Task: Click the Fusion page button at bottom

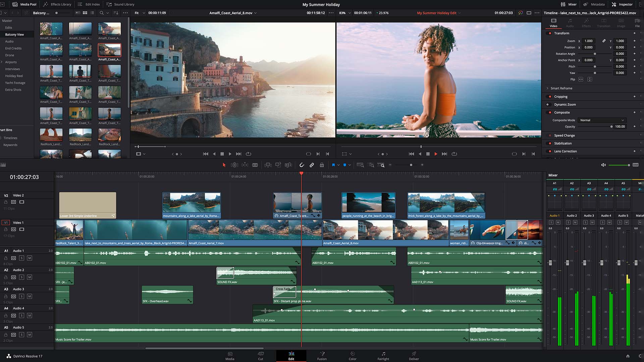Action: (322, 356)
